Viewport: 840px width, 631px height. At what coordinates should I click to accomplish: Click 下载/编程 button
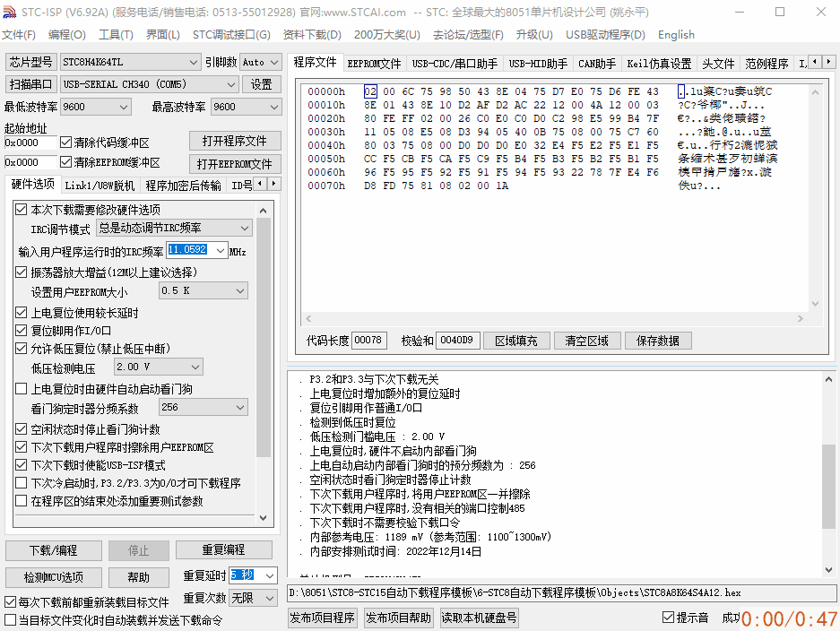click(x=54, y=550)
